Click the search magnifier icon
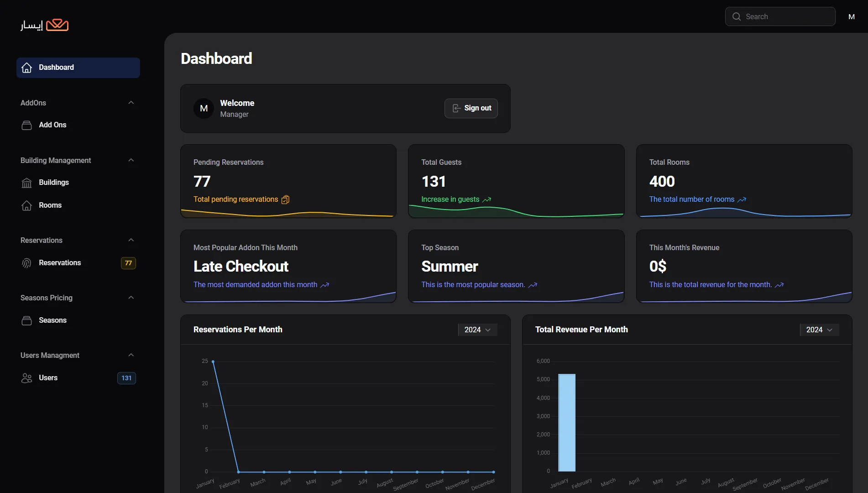Image resolution: width=868 pixels, height=493 pixels. click(737, 16)
